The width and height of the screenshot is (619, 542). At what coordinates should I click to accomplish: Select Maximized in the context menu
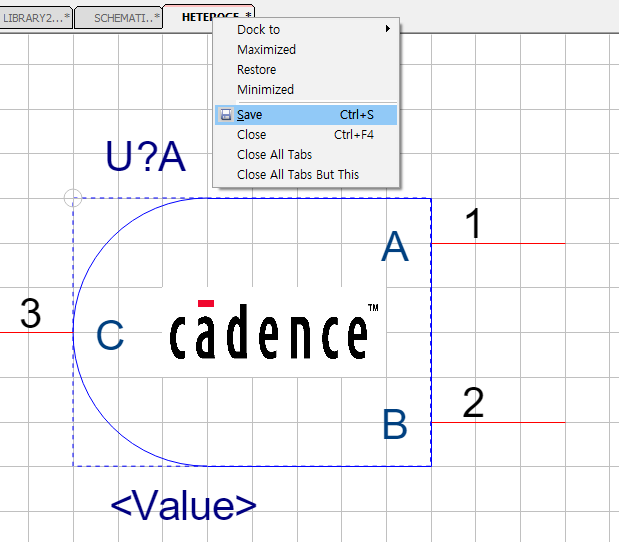(x=306, y=50)
